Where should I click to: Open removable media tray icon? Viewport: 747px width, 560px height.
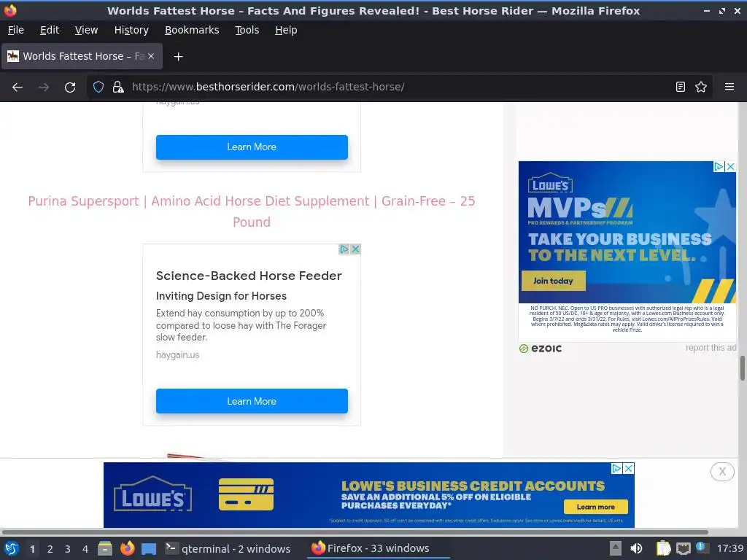[616, 549]
